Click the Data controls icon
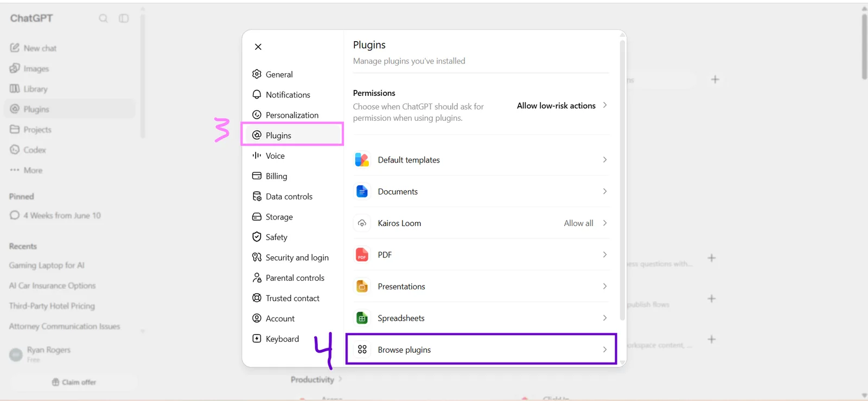This screenshot has width=868, height=401. click(257, 196)
